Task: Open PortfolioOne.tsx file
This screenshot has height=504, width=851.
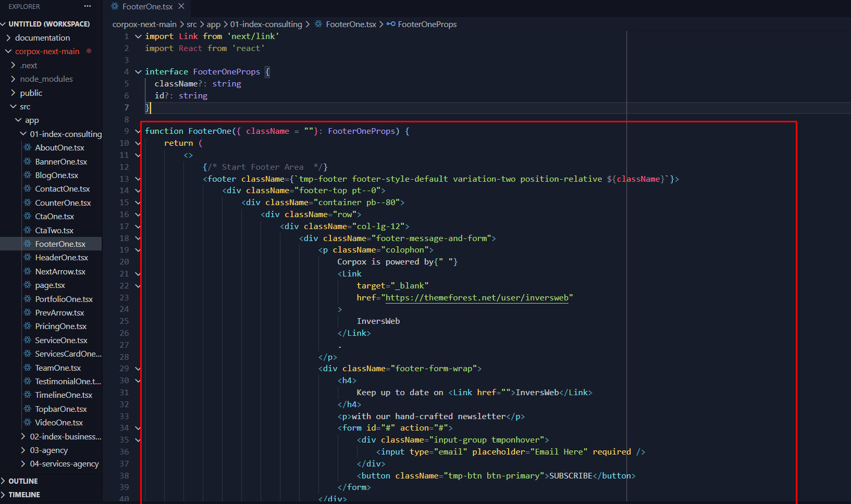Action: pos(64,299)
